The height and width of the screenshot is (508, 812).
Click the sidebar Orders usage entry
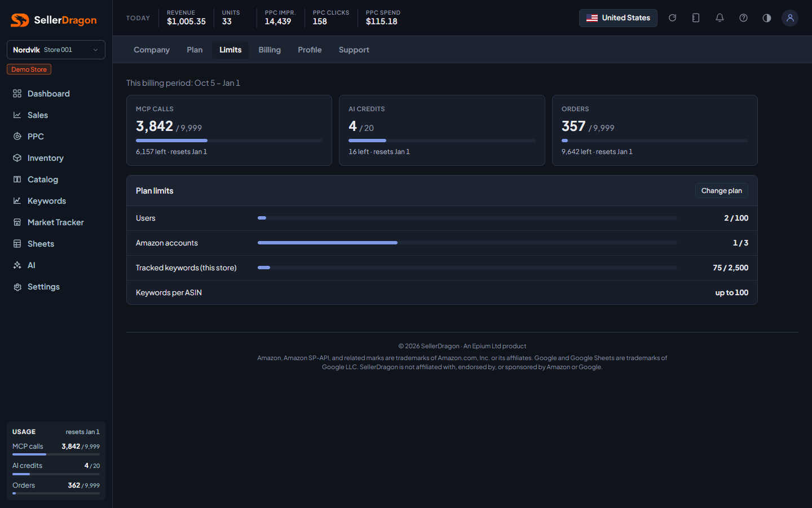pyautogui.click(x=56, y=488)
